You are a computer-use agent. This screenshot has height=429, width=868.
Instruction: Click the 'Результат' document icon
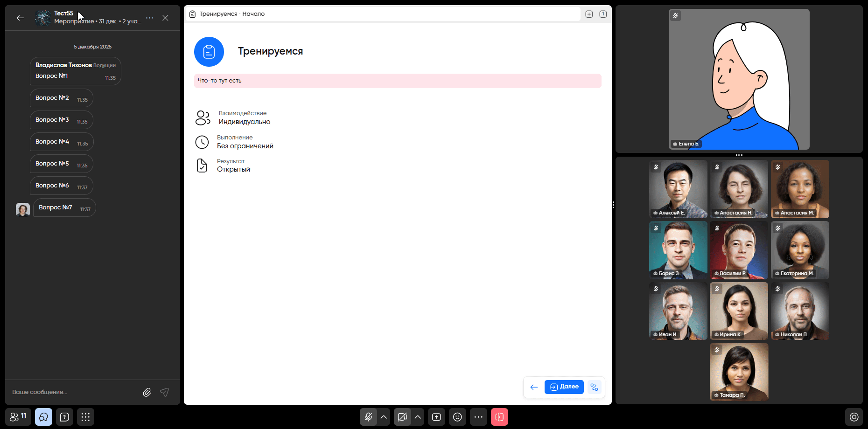click(202, 166)
